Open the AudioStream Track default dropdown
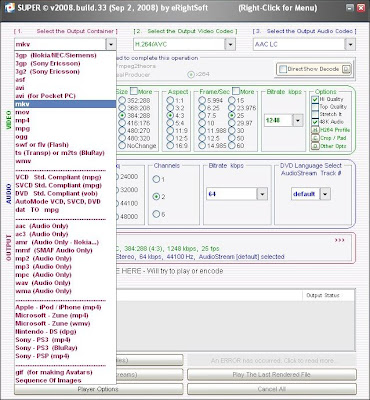370x400 pixels. click(325, 194)
